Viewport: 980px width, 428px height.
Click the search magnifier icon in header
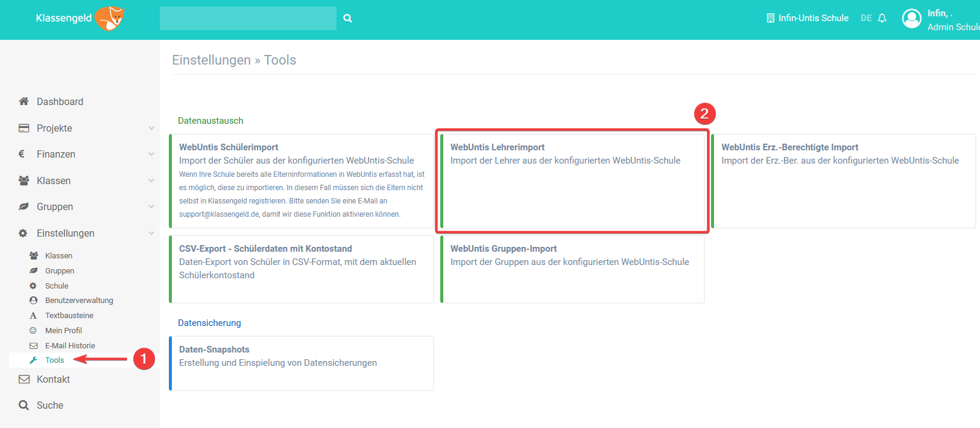tap(348, 18)
